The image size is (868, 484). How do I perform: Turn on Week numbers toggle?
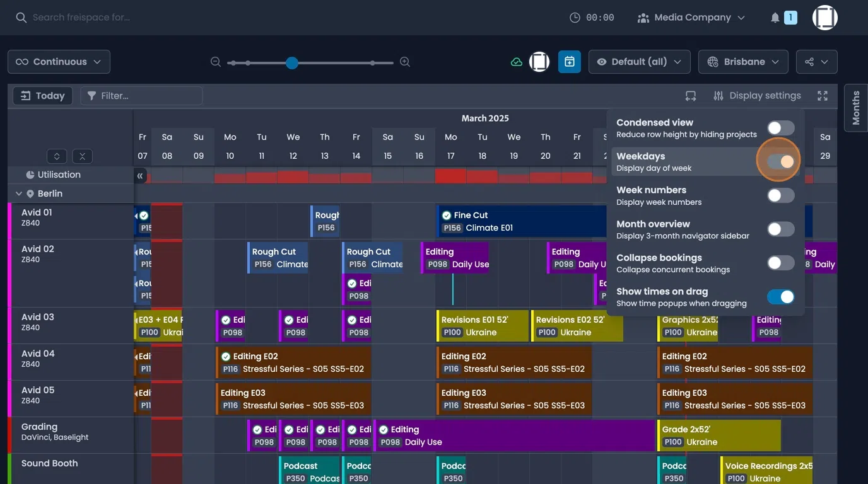[x=780, y=195]
